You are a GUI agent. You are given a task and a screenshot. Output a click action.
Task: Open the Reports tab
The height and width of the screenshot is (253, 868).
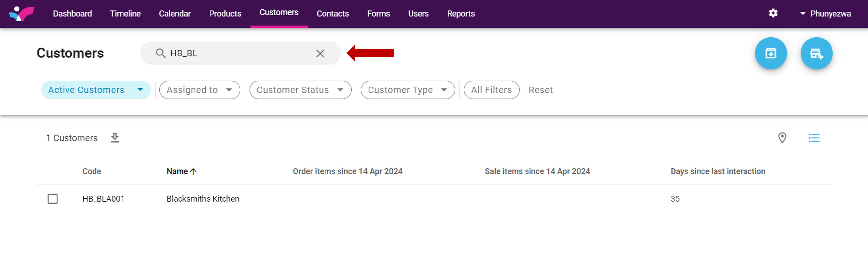click(461, 13)
